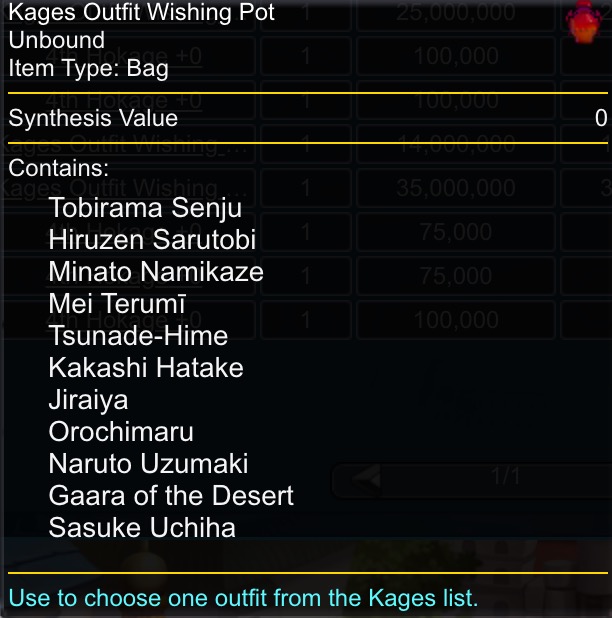
Task: Choose Kakashi Hatake from the Kages list
Action: pyautogui.click(x=146, y=368)
